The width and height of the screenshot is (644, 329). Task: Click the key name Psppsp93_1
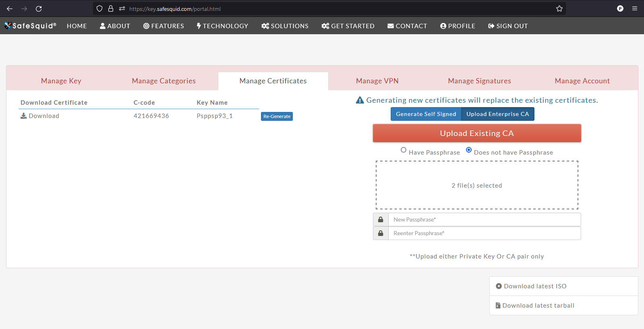tap(215, 116)
